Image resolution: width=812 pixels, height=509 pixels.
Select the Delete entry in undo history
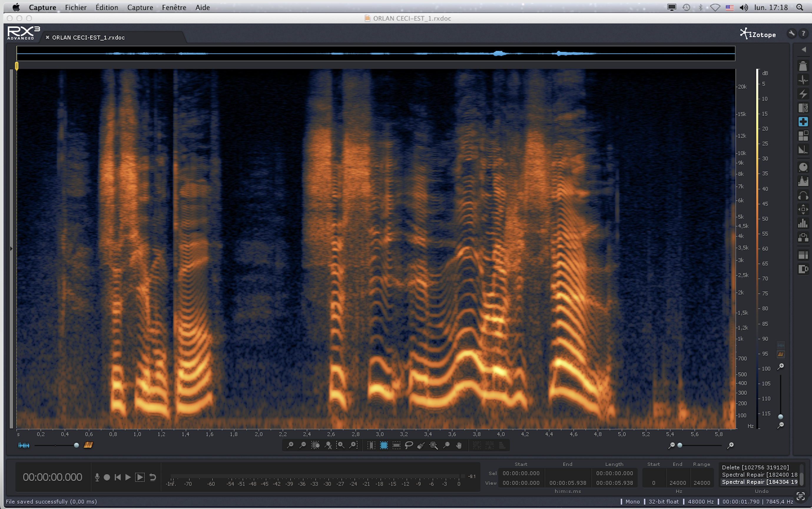[755, 467]
